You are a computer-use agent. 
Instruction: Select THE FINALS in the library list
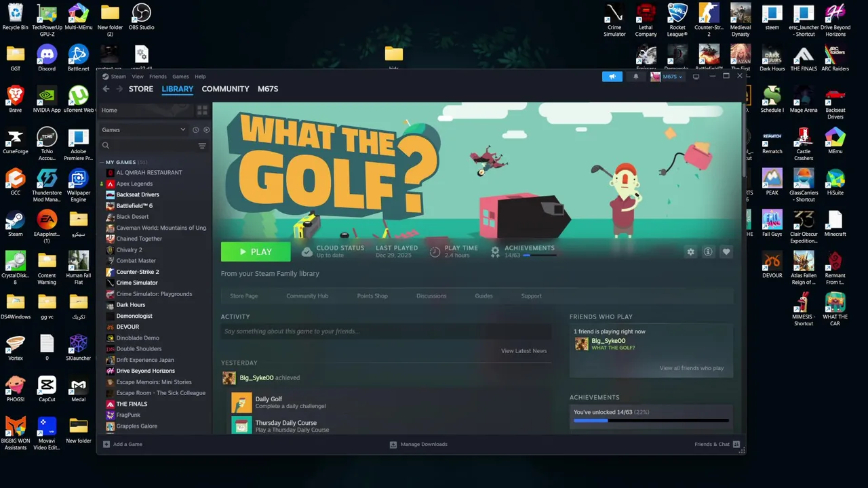click(132, 404)
